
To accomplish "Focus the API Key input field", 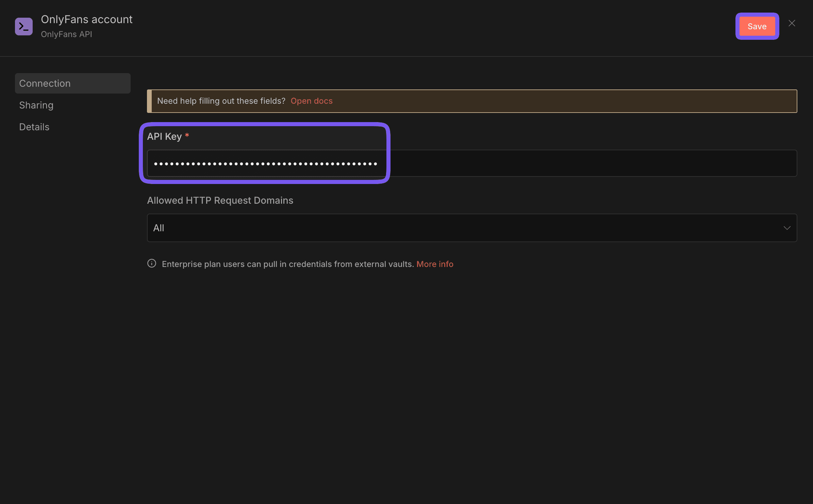I will [471, 164].
